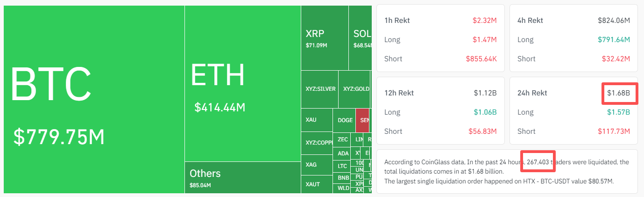Click the 12h Rekt total value
The width and height of the screenshot is (644, 197).
(x=485, y=93)
